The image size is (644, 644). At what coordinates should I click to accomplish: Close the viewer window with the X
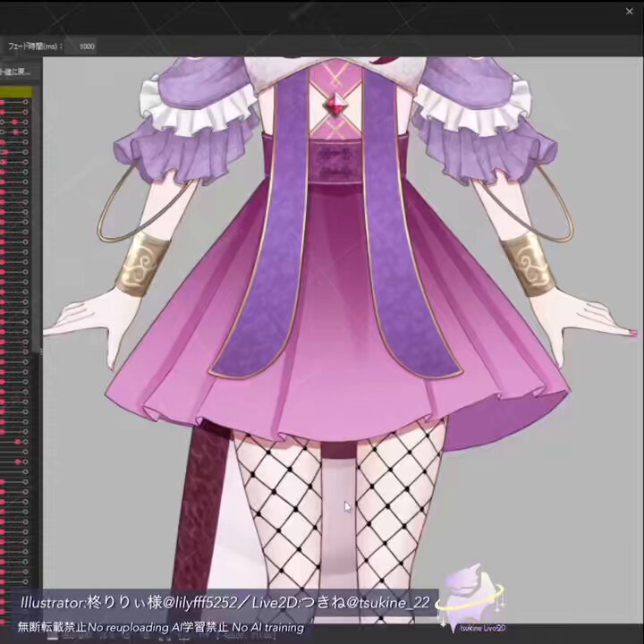tap(629, 12)
